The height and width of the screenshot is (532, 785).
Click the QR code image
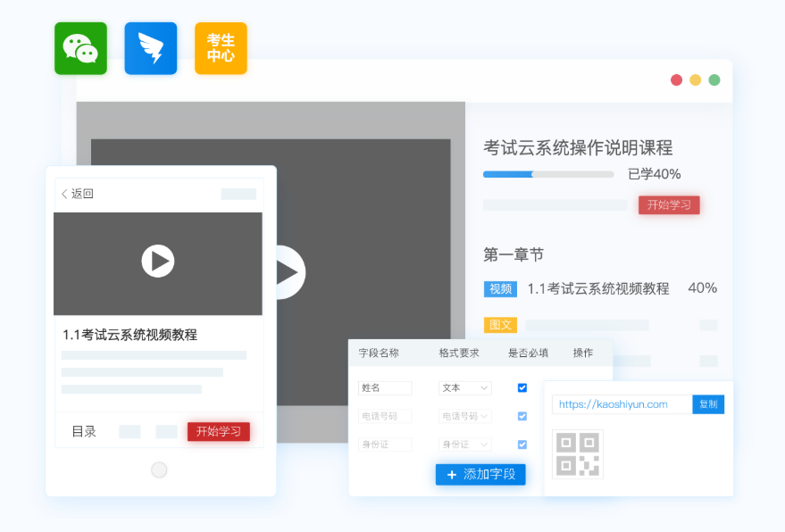click(578, 454)
